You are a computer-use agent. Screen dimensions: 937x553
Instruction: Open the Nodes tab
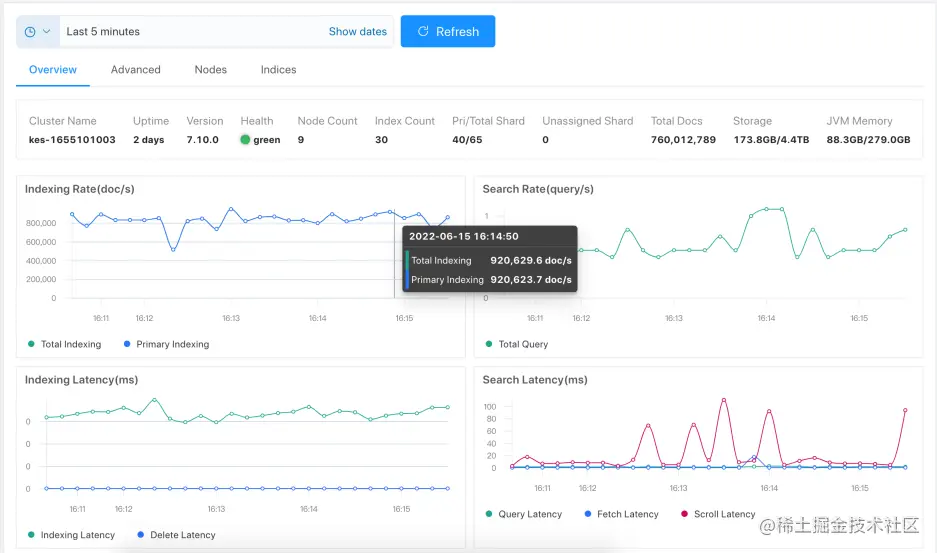pos(210,70)
